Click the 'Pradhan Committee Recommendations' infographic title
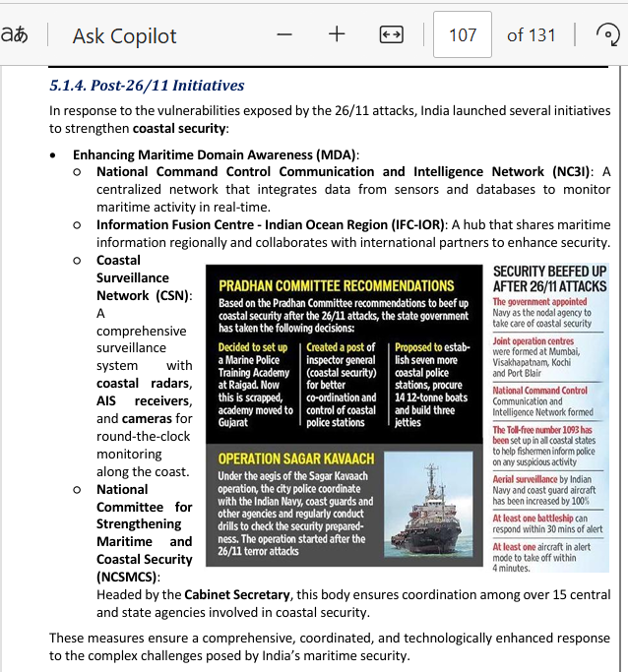 click(336, 285)
